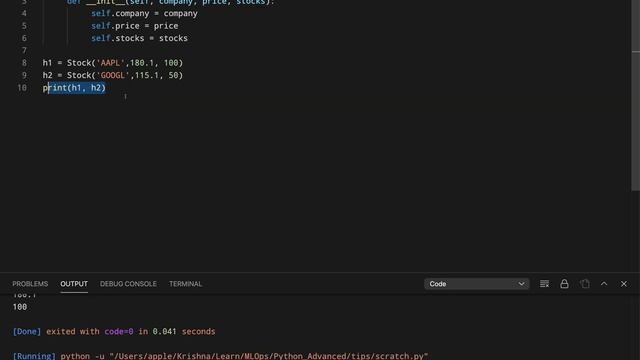
Task: Click the 115.1 number on line 9
Action: point(147,75)
